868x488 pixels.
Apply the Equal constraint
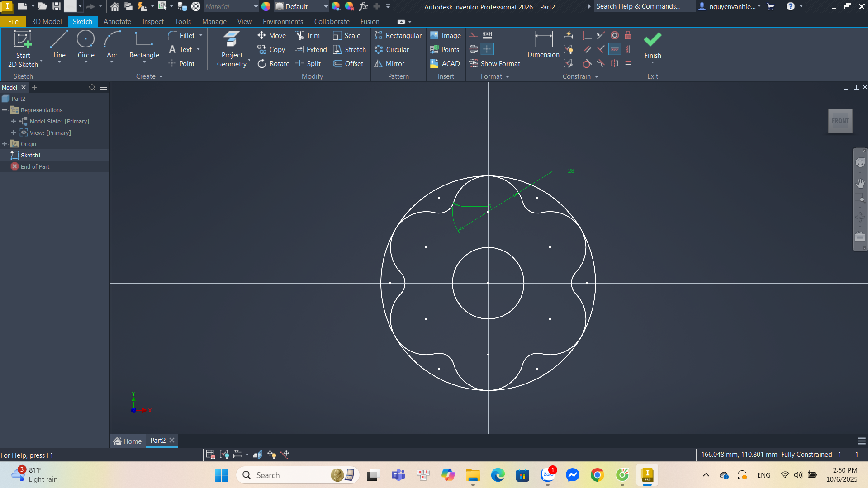628,64
